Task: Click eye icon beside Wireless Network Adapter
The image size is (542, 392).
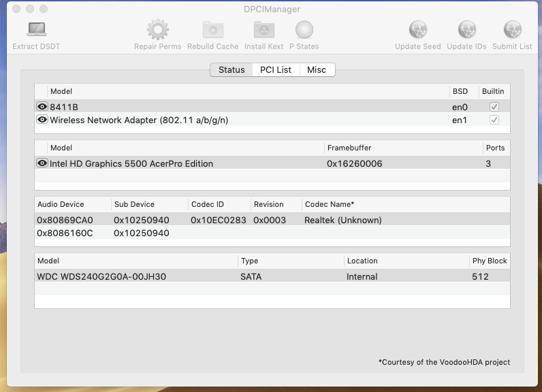Action: 42,120
